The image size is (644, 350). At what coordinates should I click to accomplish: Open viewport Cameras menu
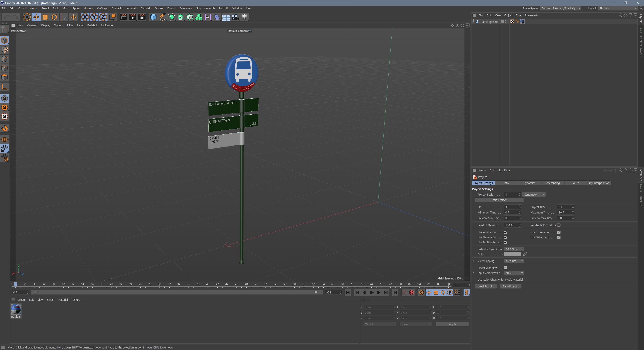tap(32, 25)
